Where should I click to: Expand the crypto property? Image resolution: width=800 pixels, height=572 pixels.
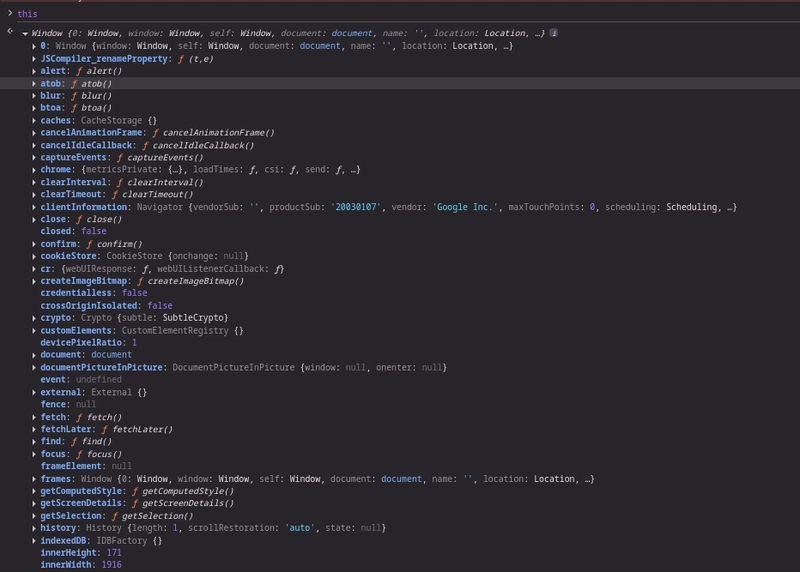(x=34, y=318)
